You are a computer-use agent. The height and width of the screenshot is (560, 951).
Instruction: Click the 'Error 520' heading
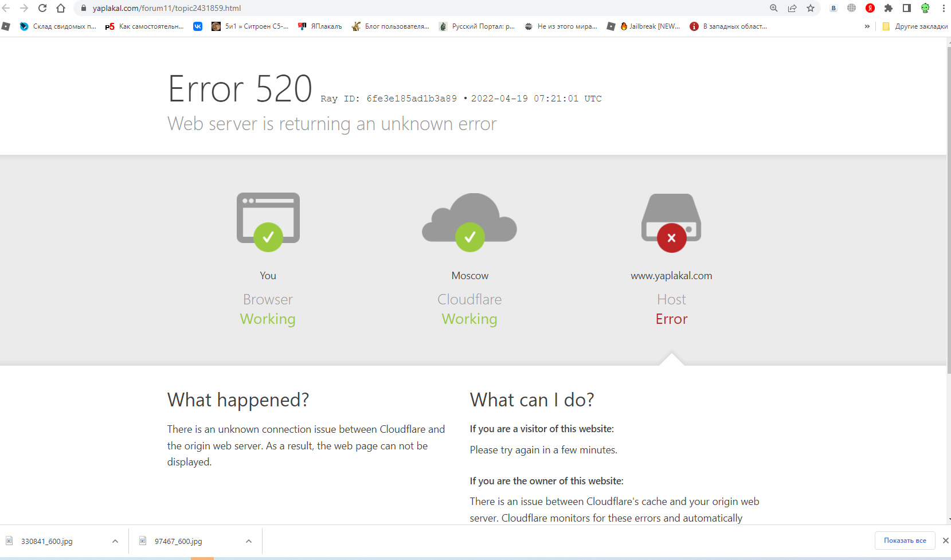point(240,89)
